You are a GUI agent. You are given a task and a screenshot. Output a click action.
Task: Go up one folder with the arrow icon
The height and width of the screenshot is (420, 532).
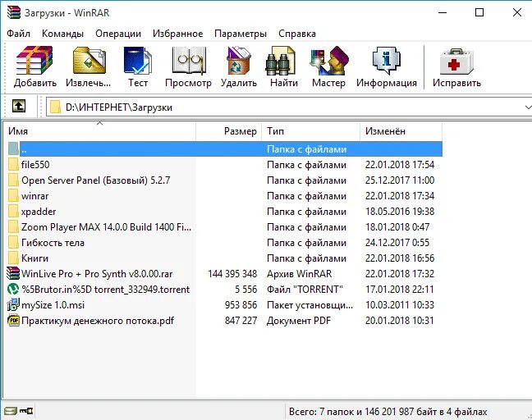pyautogui.click(x=19, y=106)
